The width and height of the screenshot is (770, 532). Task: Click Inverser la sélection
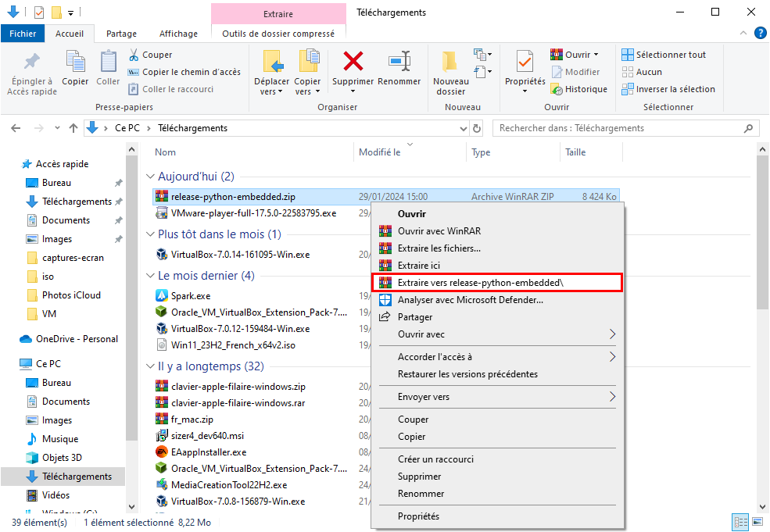point(668,89)
